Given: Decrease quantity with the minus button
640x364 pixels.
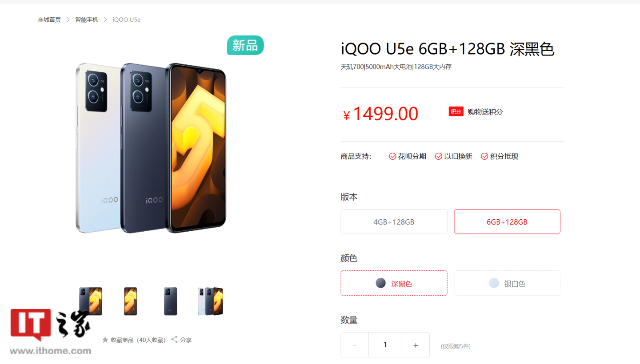Looking at the screenshot, I should click(x=355, y=345).
